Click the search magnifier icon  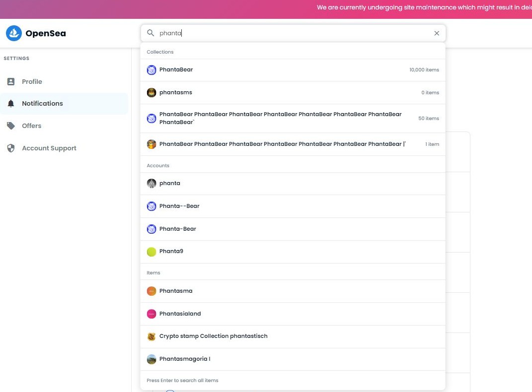coord(151,33)
